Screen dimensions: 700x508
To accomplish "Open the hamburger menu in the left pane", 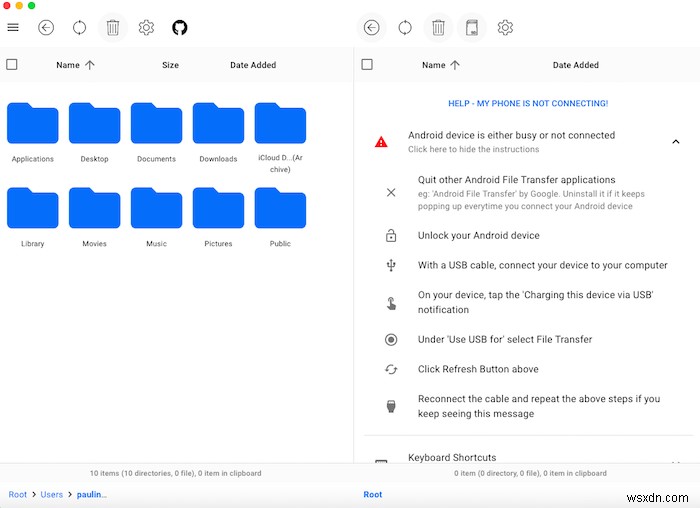I will (x=13, y=27).
